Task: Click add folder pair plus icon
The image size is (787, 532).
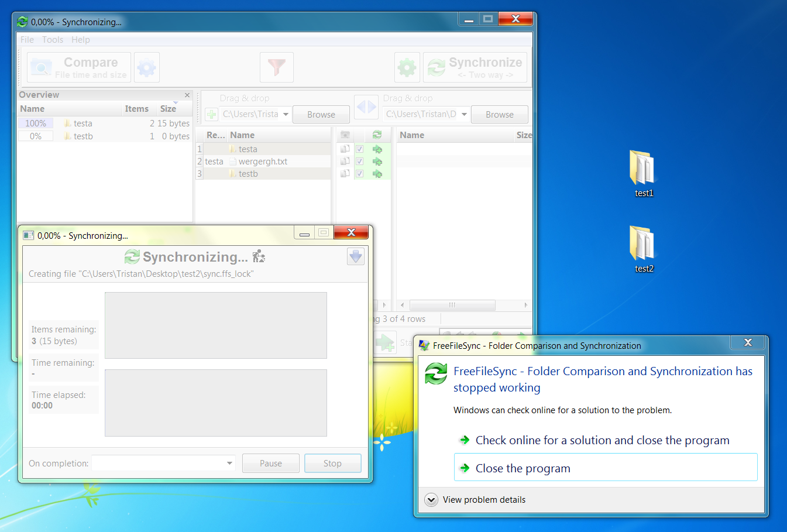Action: [x=212, y=114]
